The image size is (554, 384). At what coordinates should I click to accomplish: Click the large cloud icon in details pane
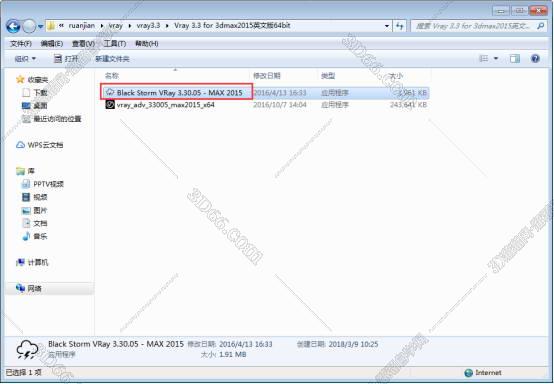pos(27,350)
